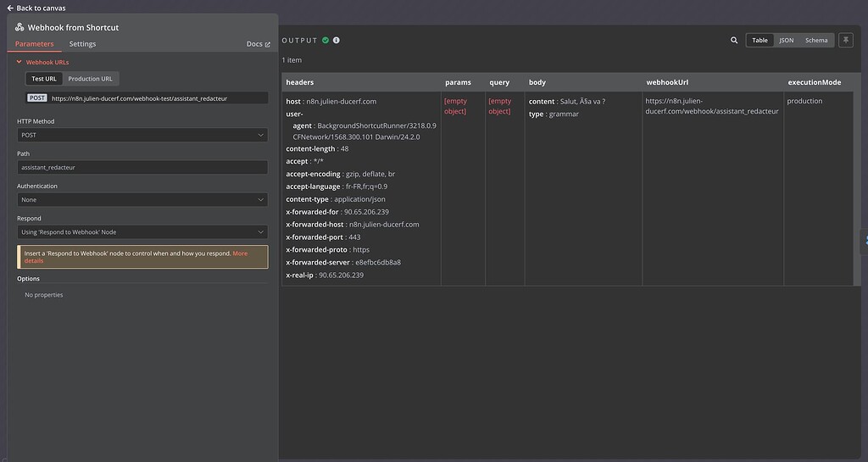Show output in Schema view
This screenshot has height=462, width=868.
815,40
